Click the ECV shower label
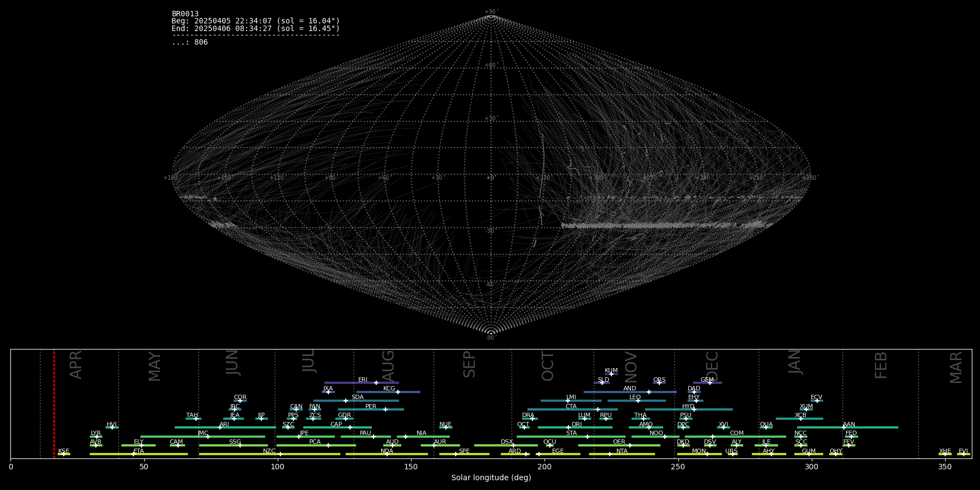Viewport: 980px width, 490px height. (816, 397)
